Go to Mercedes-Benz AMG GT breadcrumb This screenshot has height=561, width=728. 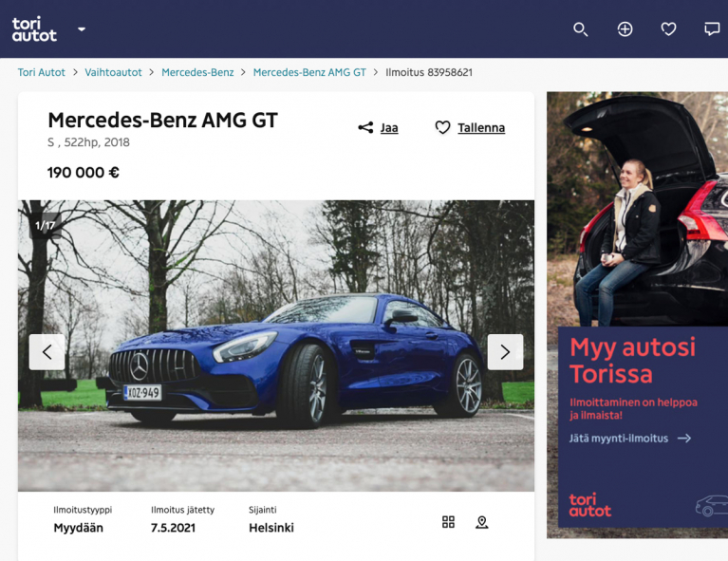click(309, 72)
